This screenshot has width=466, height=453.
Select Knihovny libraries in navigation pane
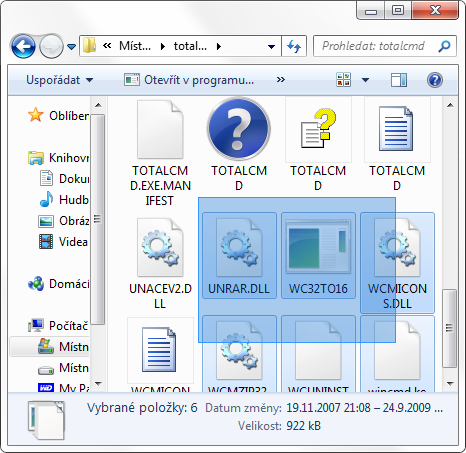[x=58, y=158]
